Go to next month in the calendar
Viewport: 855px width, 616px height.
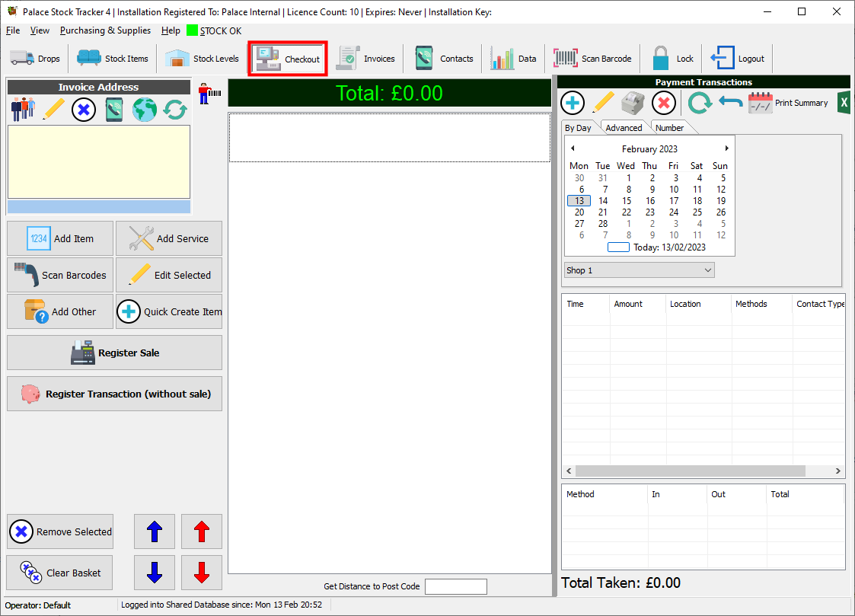pos(727,148)
